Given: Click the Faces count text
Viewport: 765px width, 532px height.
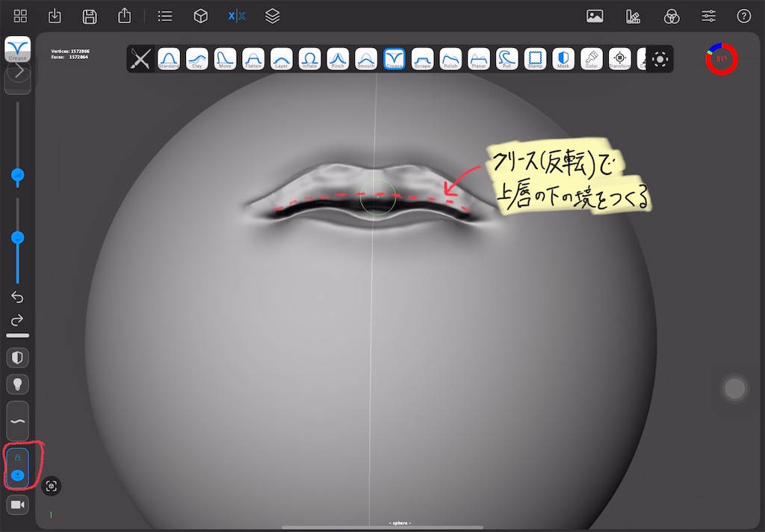Looking at the screenshot, I should (69, 57).
